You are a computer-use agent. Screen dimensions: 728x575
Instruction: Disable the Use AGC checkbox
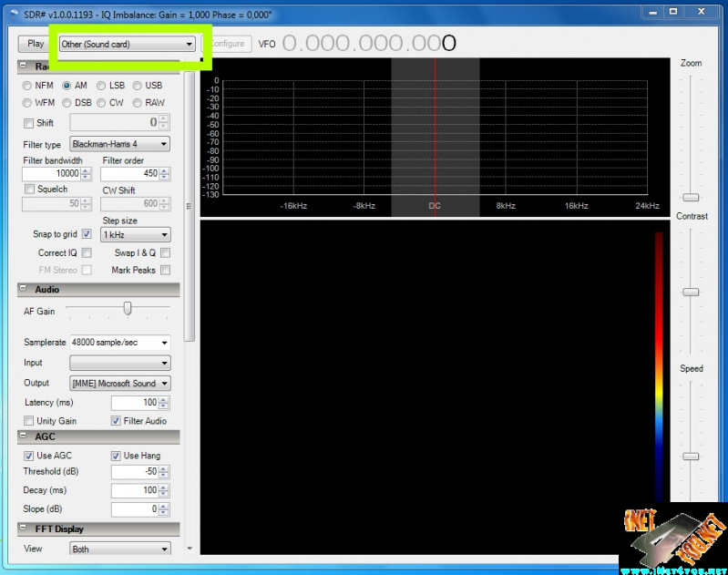point(27,456)
